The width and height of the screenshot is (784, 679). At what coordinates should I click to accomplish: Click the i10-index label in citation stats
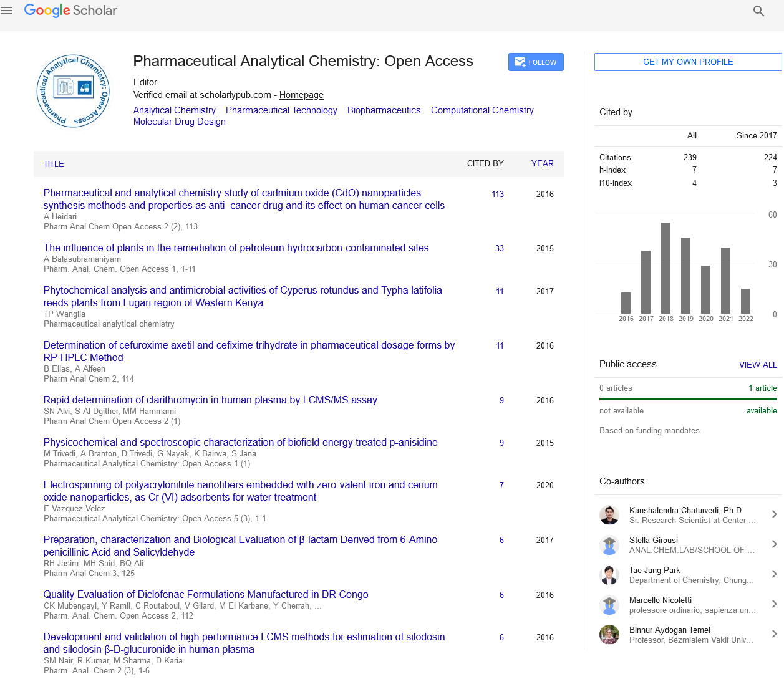[616, 183]
